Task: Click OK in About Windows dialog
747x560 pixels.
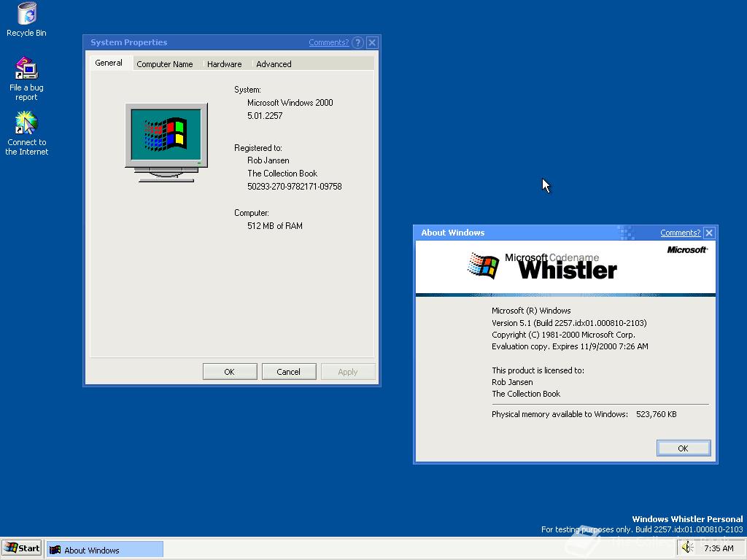Action: tap(683, 448)
